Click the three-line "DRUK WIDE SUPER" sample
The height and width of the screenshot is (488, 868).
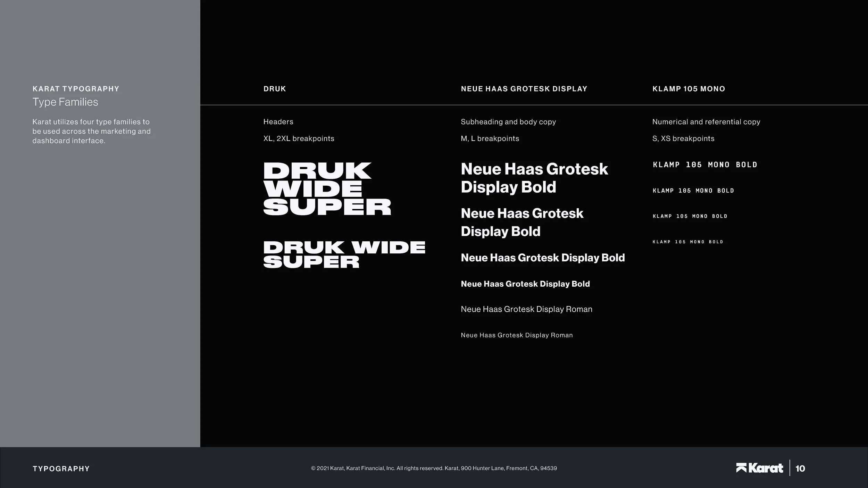pyautogui.click(x=327, y=189)
